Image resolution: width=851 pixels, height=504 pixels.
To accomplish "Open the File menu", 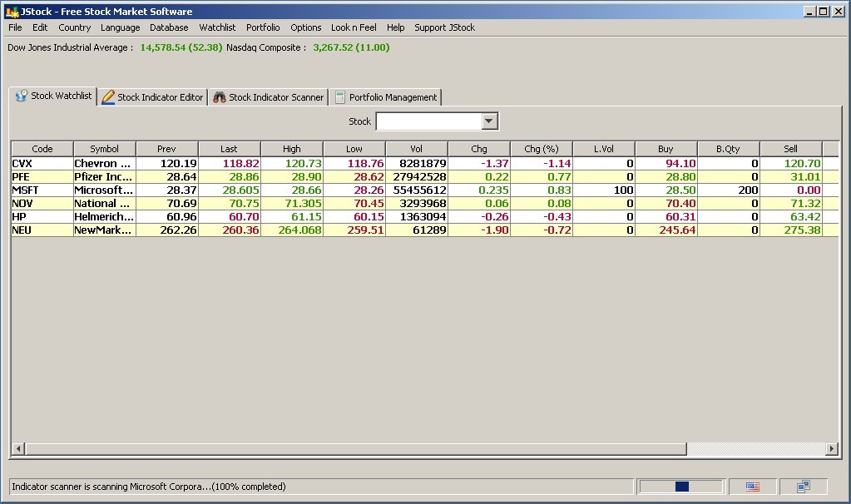I will pyautogui.click(x=15, y=27).
